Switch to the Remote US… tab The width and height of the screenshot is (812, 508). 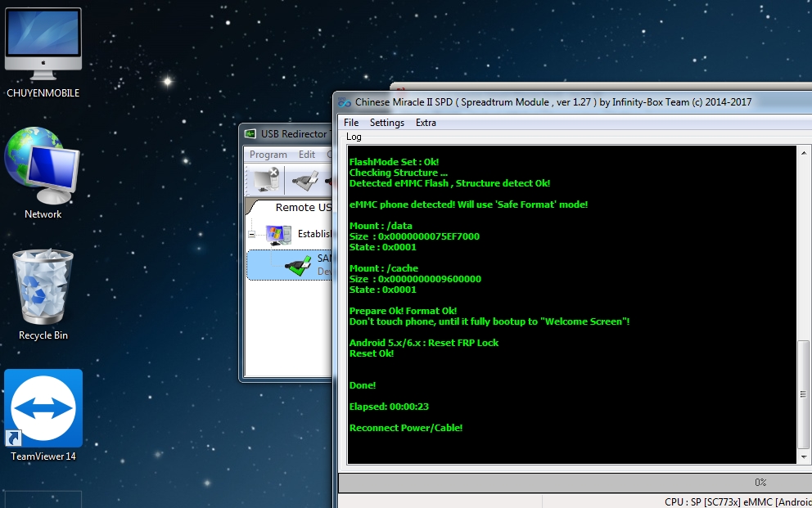pos(303,208)
